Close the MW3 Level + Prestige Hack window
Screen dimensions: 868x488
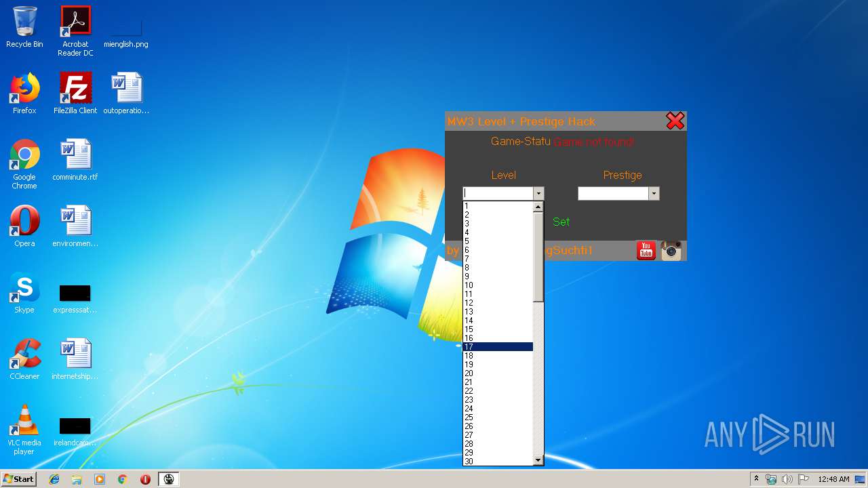click(675, 121)
